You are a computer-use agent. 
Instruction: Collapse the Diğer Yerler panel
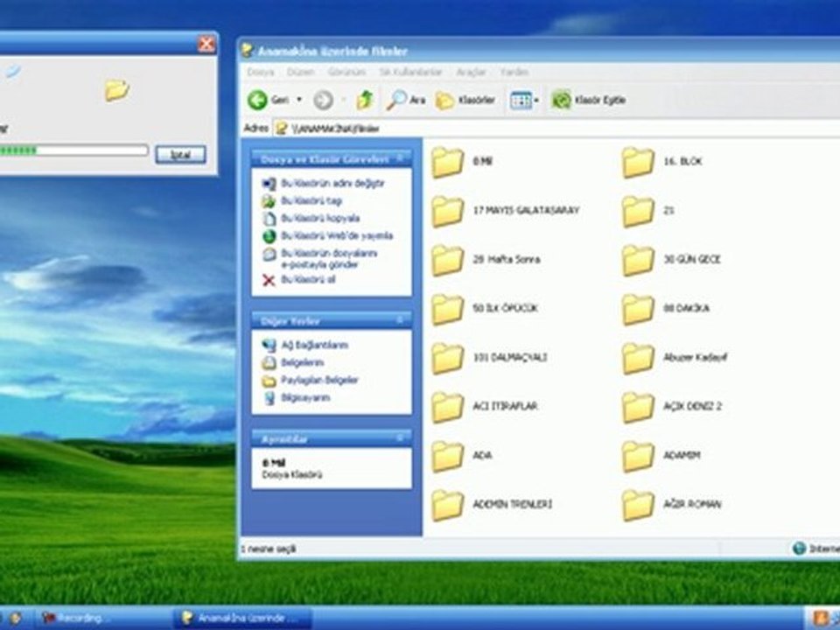[400, 320]
